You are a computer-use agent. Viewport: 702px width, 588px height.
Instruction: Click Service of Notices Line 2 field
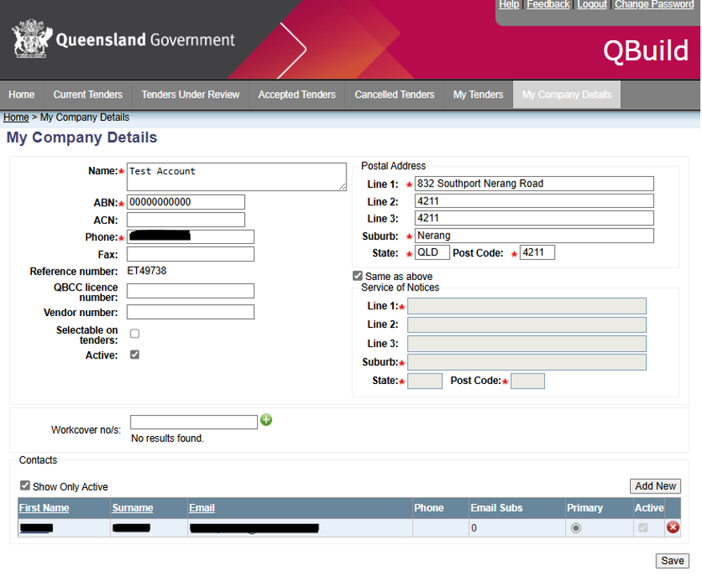[x=527, y=325]
